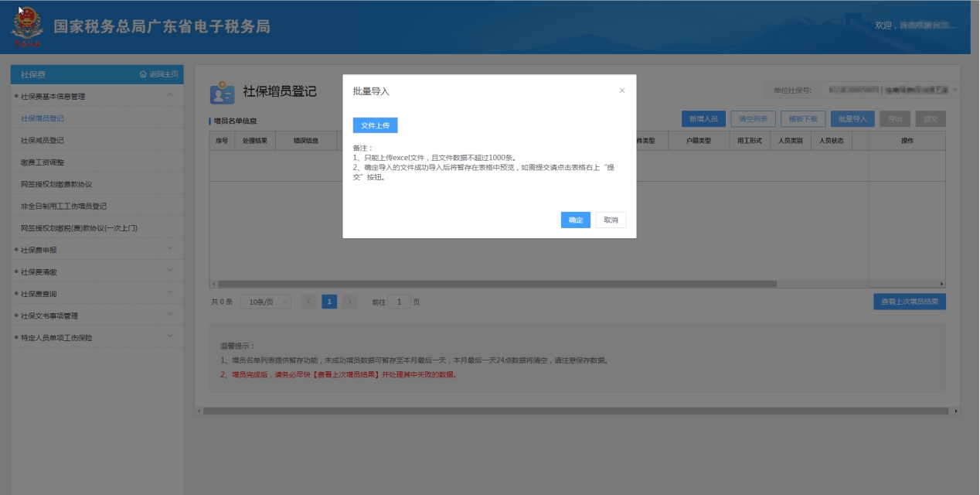Click 查看上次增员结果 button
This screenshot has height=495, width=980.
click(x=909, y=302)
